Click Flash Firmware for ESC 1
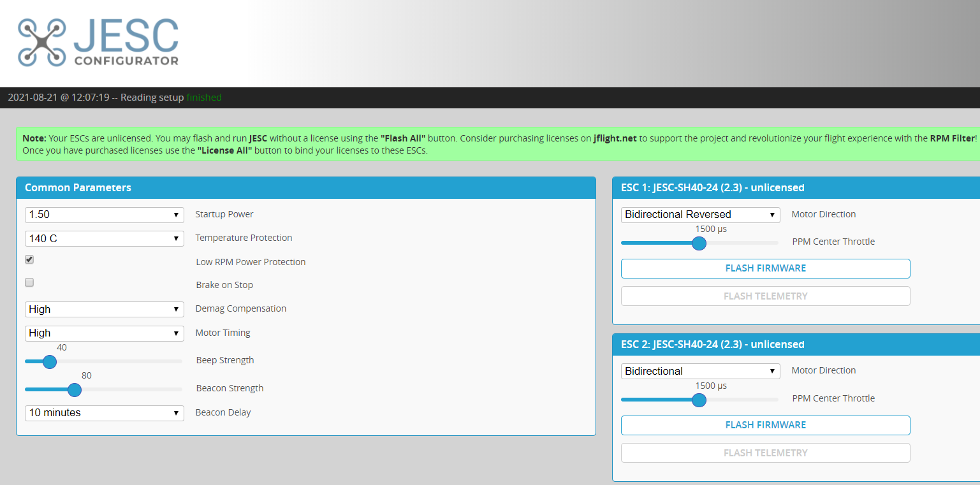Screen dimensions: 980x485 pos(766,268)
